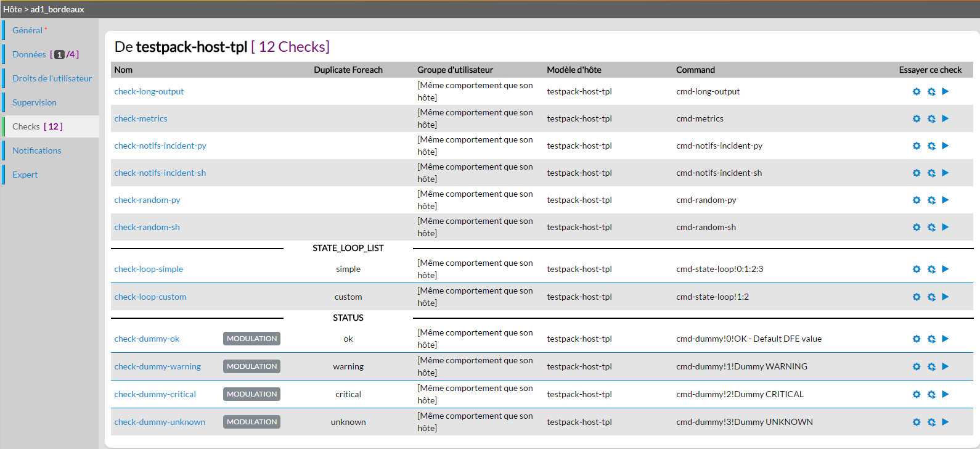Switch to the Données tab
The height and width of the screenshot is (449, 980).
tap(30, 54)
